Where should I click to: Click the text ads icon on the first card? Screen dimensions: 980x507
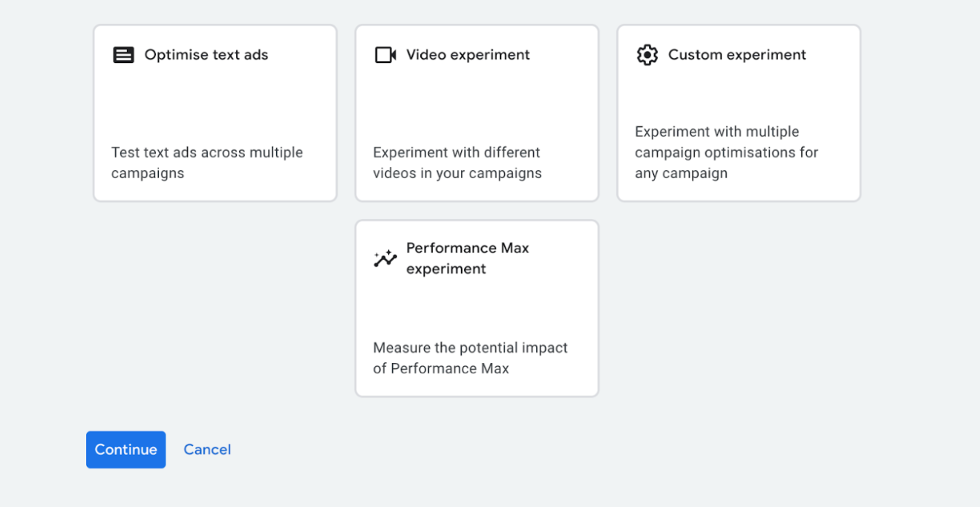pyautogui.click(x=123, y=54)
